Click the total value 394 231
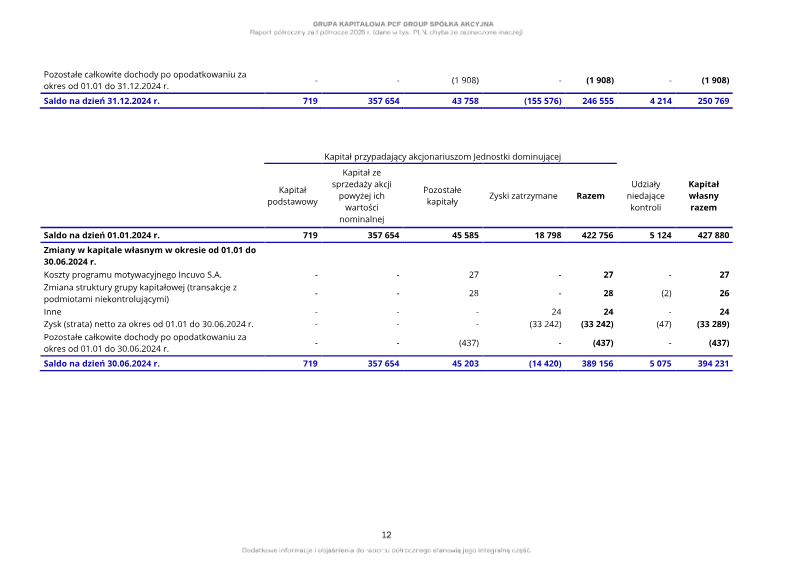The image size is (800, 565). (x=713, y=363)
